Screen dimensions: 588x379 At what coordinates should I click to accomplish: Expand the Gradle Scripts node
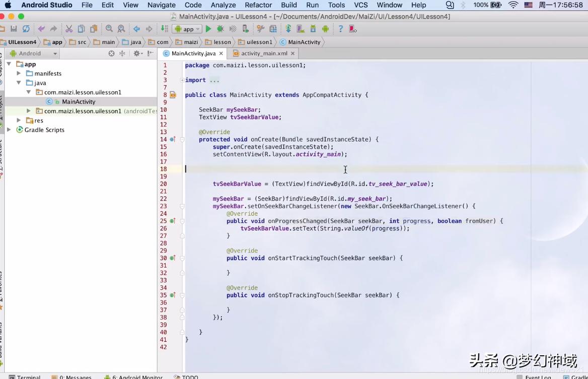pyautogui.click(x=9, y=130)
